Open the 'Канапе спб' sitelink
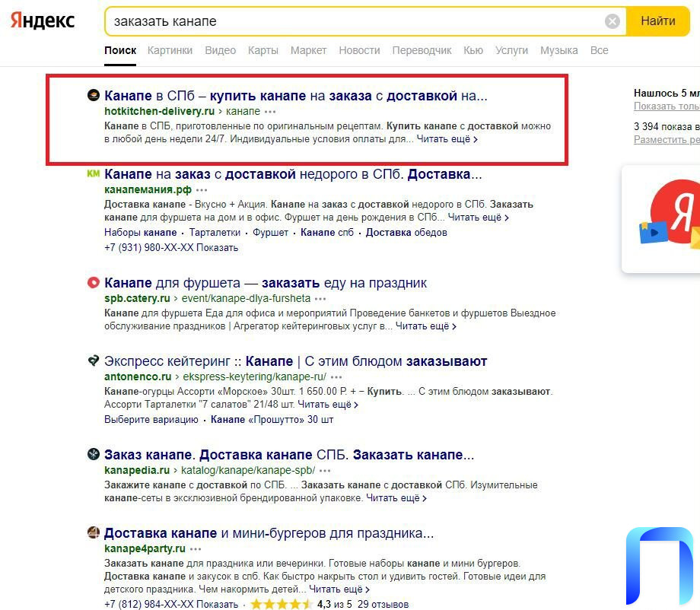The image size is (700, 610). (327, 233)
